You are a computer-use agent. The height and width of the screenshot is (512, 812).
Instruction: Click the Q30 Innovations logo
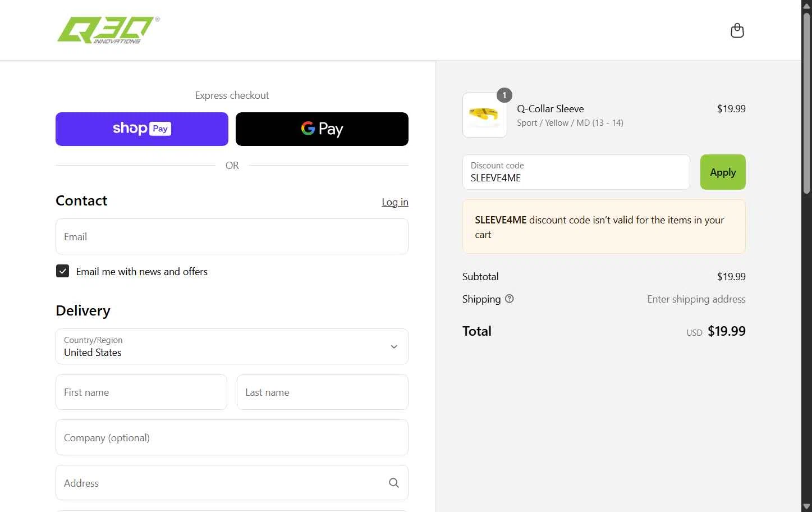click(108, 30)
